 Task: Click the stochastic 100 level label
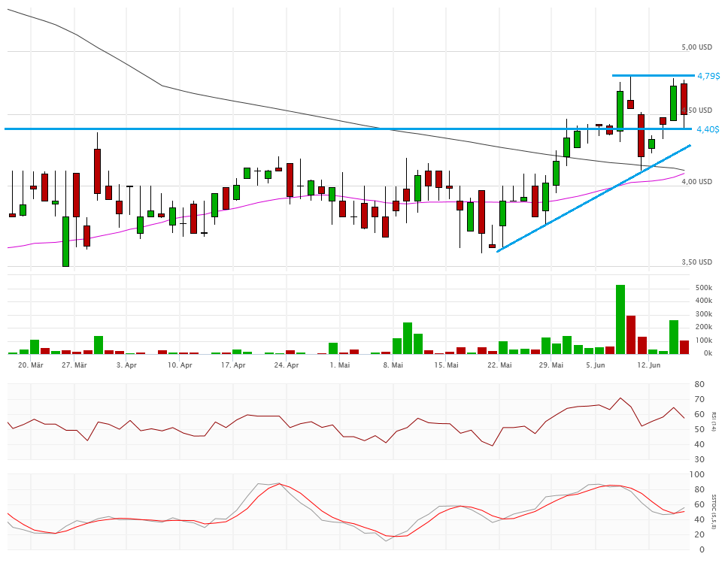pos(699,475)
